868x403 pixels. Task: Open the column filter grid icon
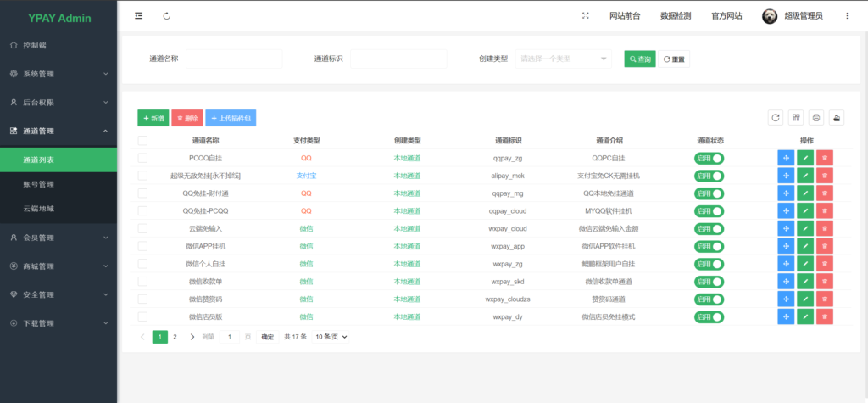pyautogui.click(x=796, y=118)
